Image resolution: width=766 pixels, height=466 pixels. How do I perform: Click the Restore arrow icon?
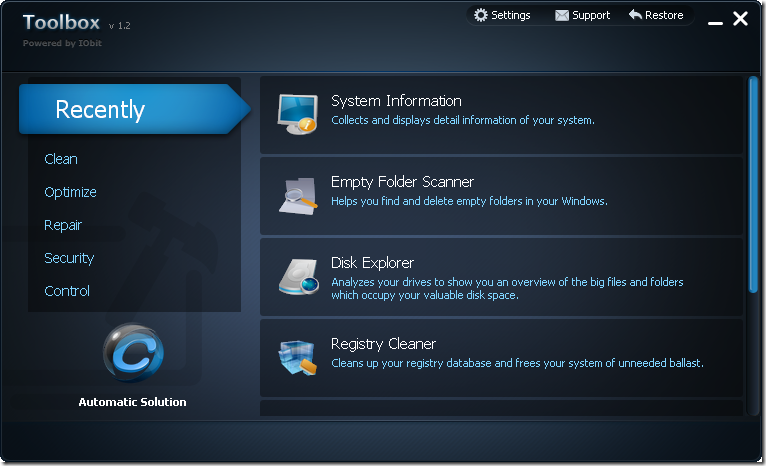(635, 15)
